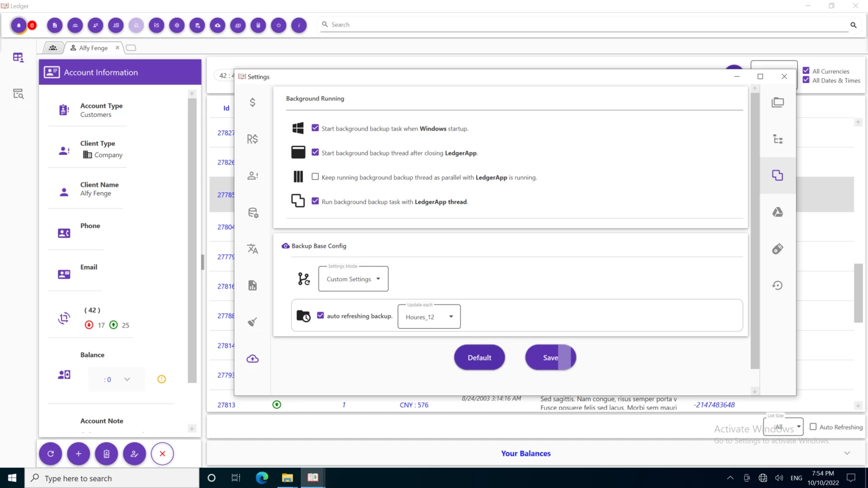Select the restore history icon in Settings

click(778, 285)
